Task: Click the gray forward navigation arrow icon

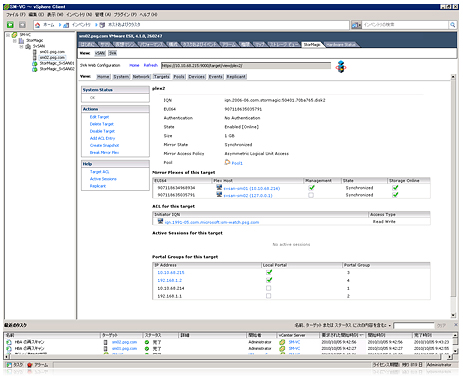Action: [22, 25]
